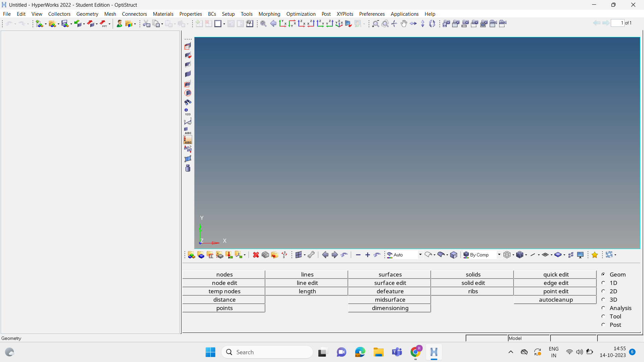Open the Auto display mode dropdown
Screen dimensions: 644x362
[420, 255]
